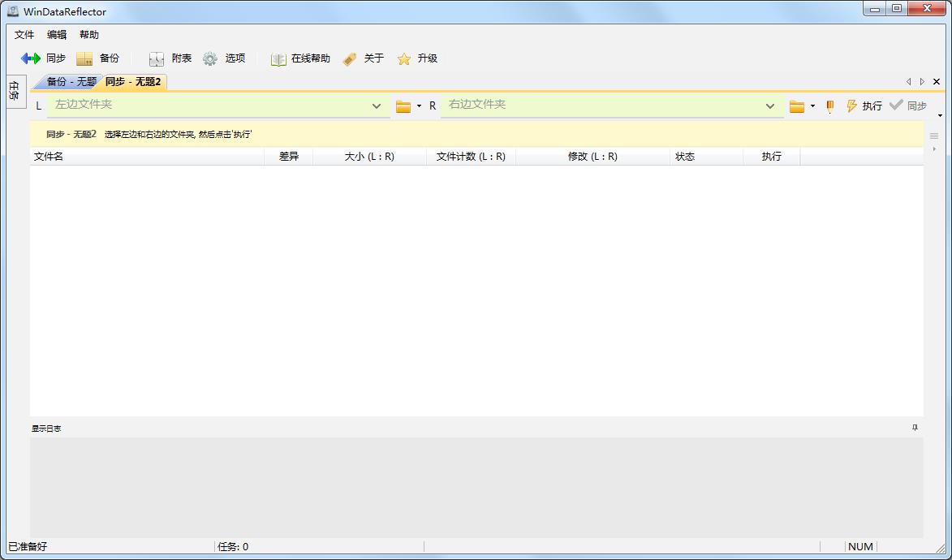Expand the 左边文件夹 dropdown arrow
The image size is (952, 560).
pyautogui.click(x=376, y=106)
